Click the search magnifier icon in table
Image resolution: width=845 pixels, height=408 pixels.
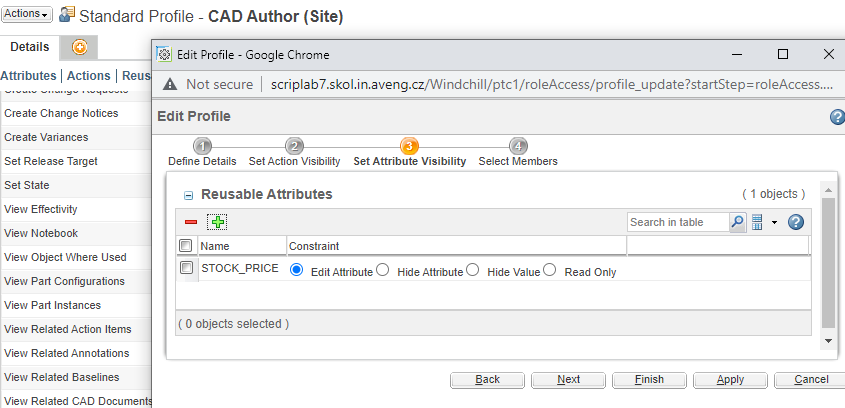737,222
